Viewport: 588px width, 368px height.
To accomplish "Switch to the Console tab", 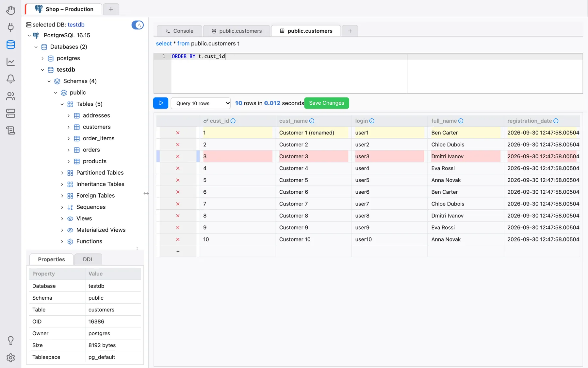I will (x=179, y=31).
